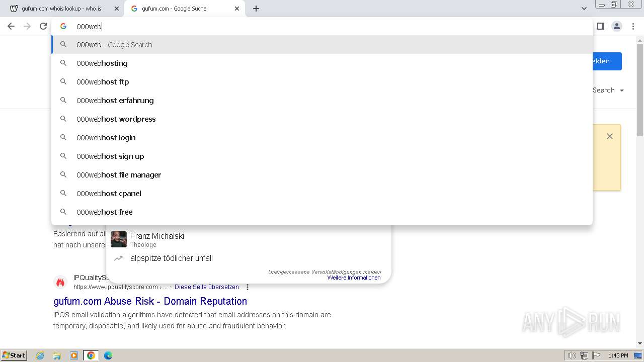Image resolution: width=644 pixels, height=362 pixels.
Task: Choose the 000webhosting suggestion
Action: (x=322, y=63)
